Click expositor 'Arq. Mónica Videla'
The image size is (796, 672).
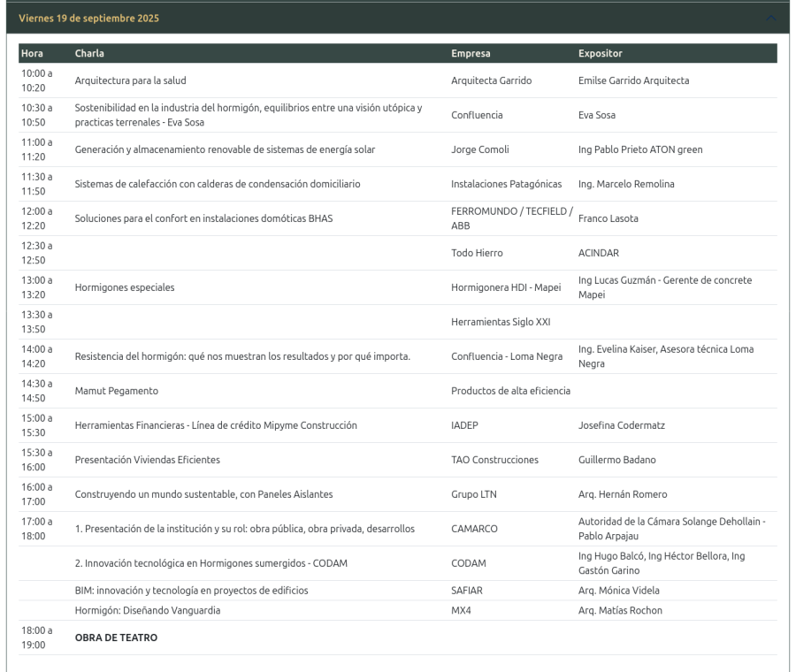(618, 591)
